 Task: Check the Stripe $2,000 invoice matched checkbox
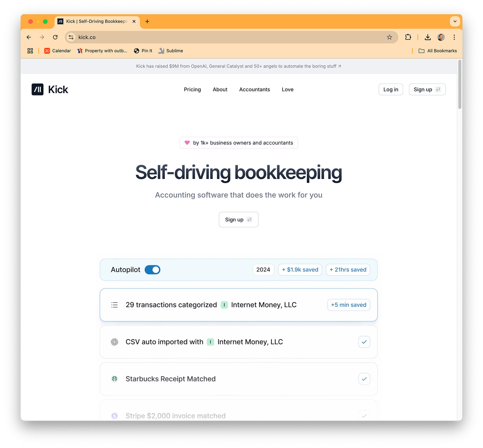364,416
